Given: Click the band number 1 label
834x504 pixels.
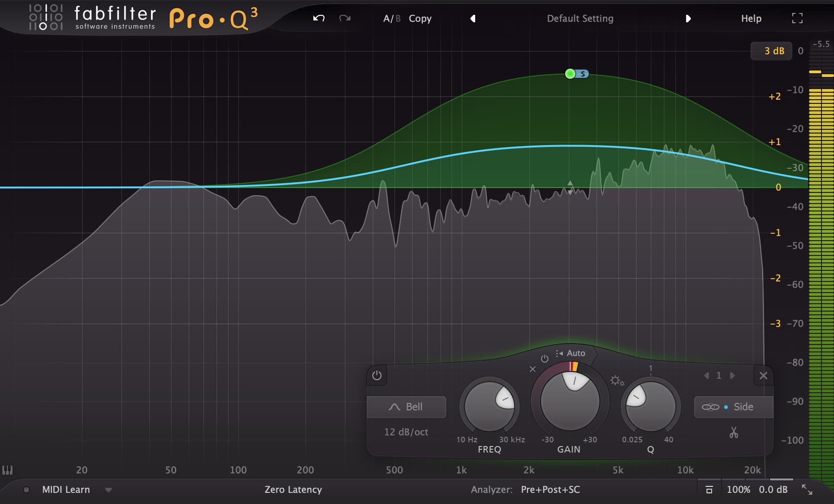Looking at the screenshot, I should 719,376.
